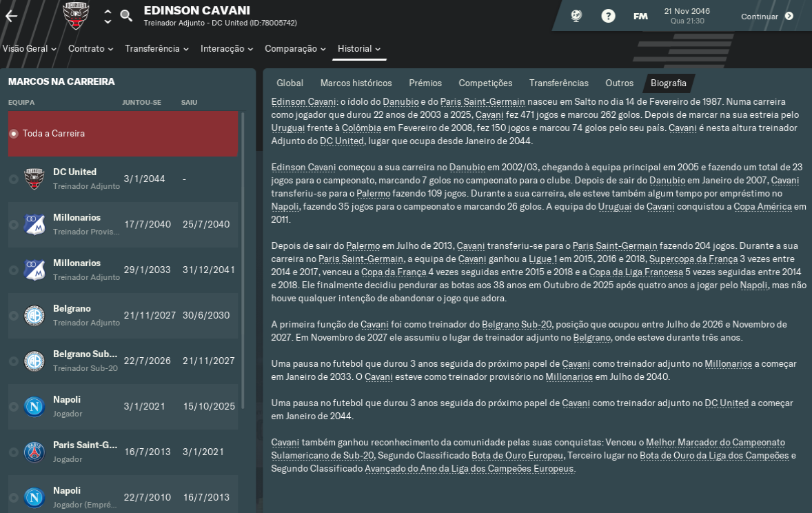812x513 pixels.
Task: Expand the Comparação dropdown
Action: [x=295, y=49]
